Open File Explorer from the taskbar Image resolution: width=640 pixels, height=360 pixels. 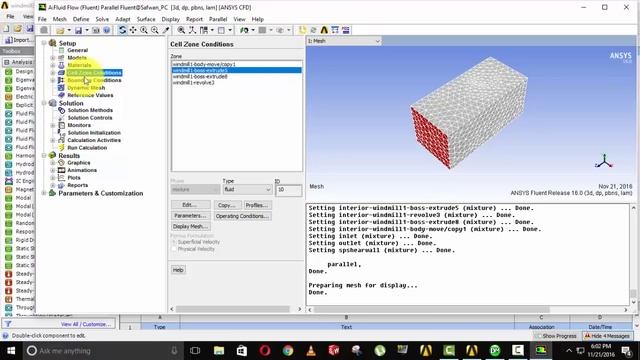[219, 351]
